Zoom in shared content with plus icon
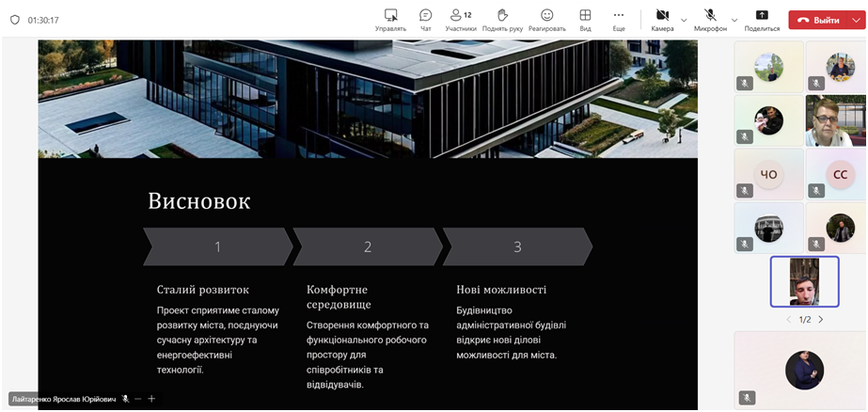The width and height of the screenshot is (868, 412). coord(151,399)
